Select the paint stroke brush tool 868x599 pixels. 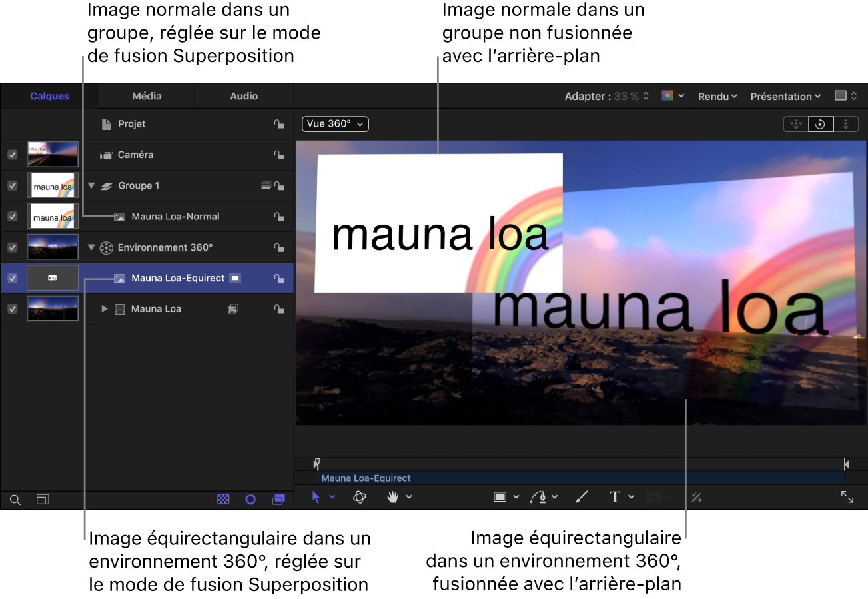[582, 497]
